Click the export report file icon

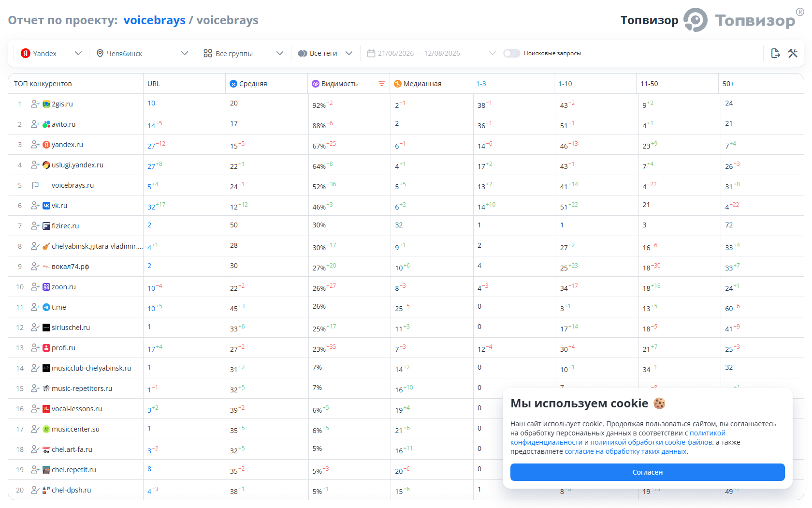coord(775,53)
